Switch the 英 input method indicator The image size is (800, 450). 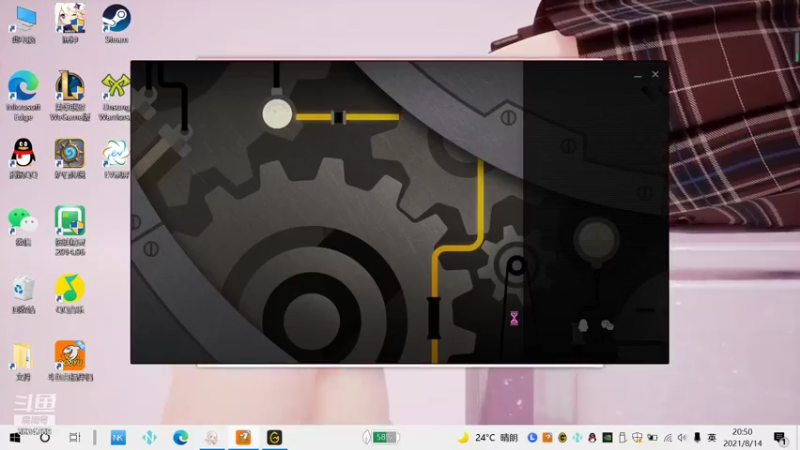(x=712, y=438)
